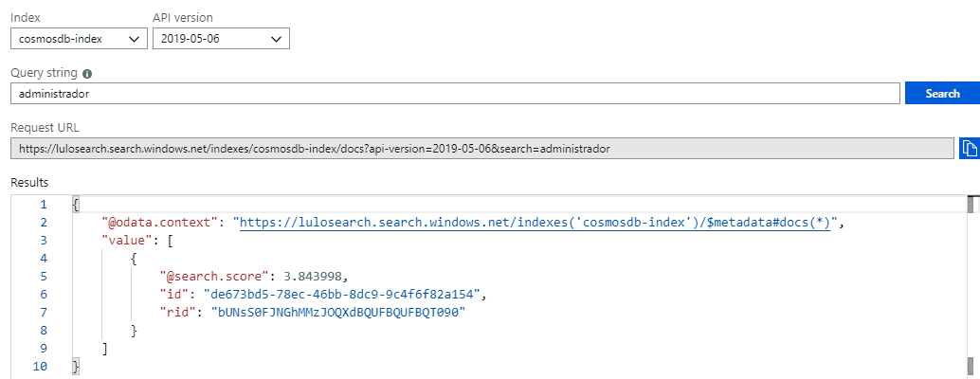Click line number 10 in results gutter
The width and height of the screenshot is (980, 379).
pos(40,367)
